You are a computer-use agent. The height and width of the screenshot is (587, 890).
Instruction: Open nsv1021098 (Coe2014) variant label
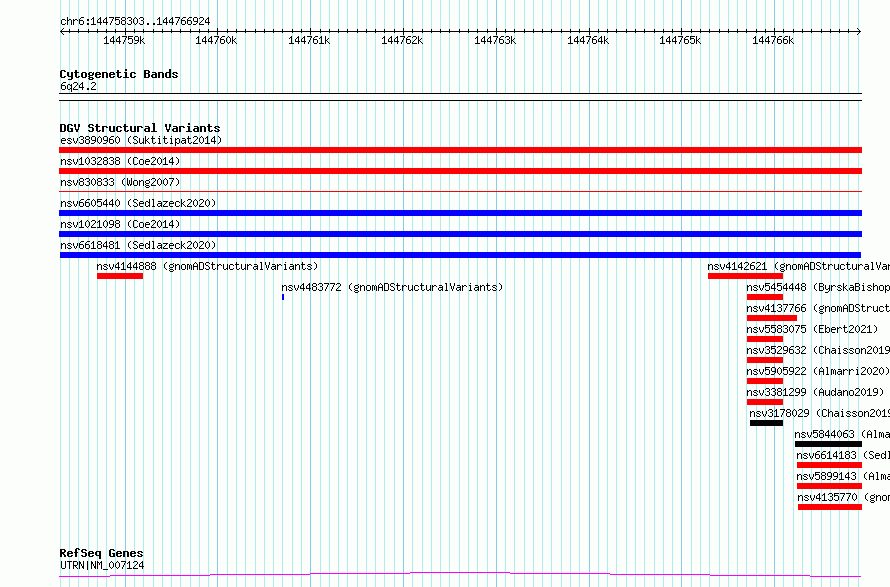tap(120, 224)
